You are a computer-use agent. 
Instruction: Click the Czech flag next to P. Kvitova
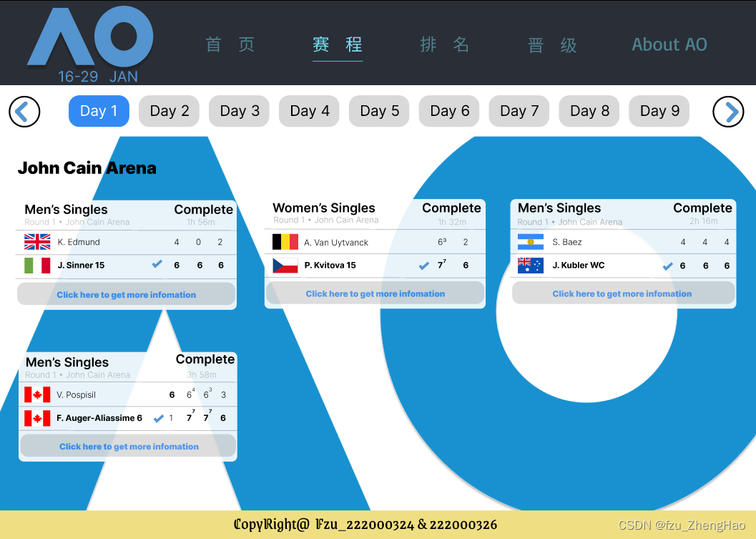[285, 265]
